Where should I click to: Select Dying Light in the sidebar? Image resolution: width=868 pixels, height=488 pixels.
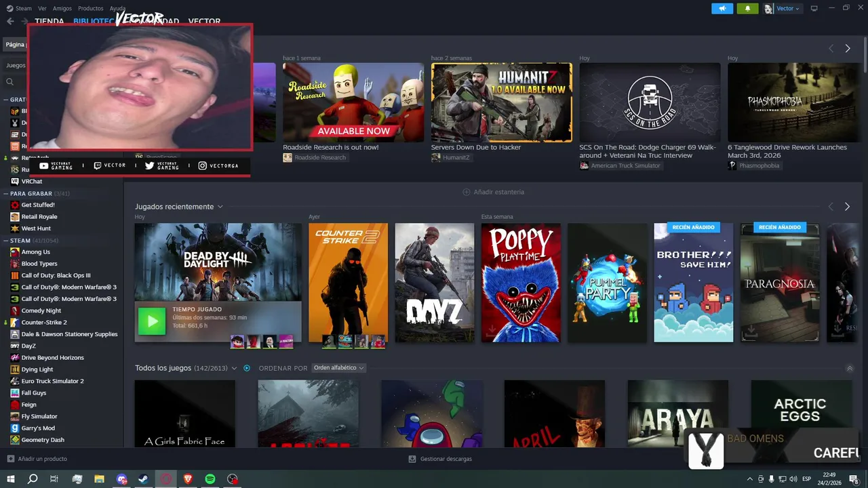(37, 369)
